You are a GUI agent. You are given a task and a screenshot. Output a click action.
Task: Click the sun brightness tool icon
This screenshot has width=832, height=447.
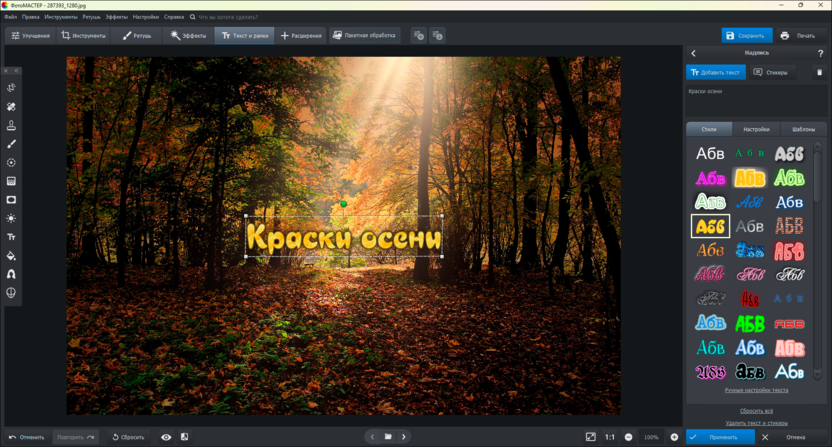pyautogui.click(x=11, y=218)
